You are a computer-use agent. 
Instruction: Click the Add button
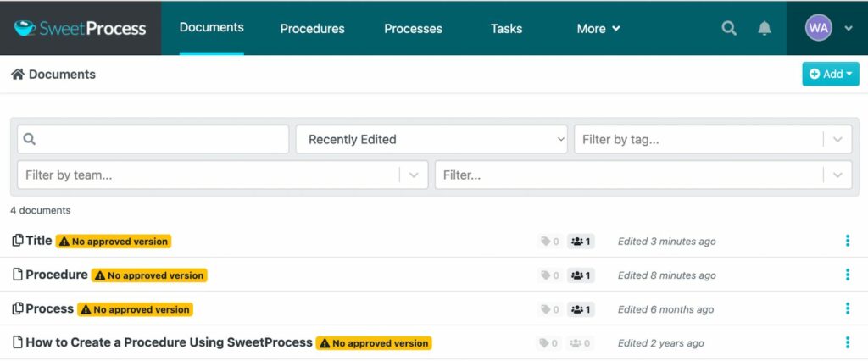tap(831, 75)
